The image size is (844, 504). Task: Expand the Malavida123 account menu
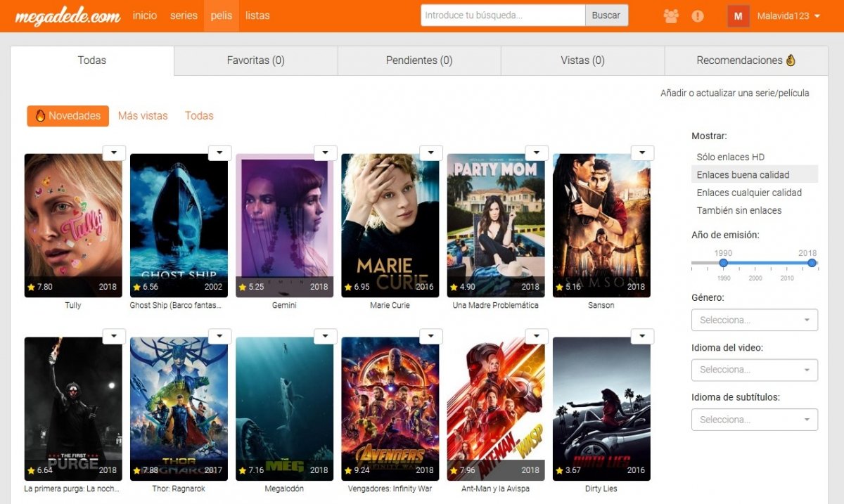pos(789,15)
